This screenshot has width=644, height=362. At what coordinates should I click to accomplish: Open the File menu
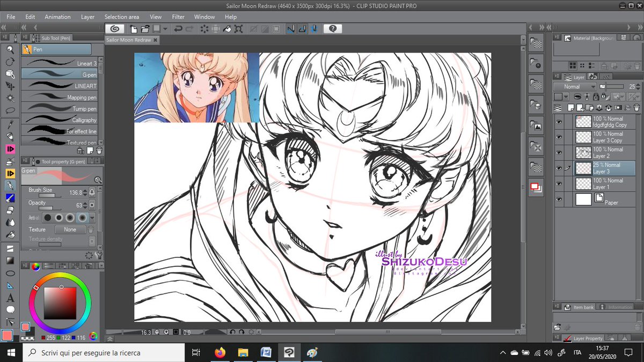pos(11,17)
